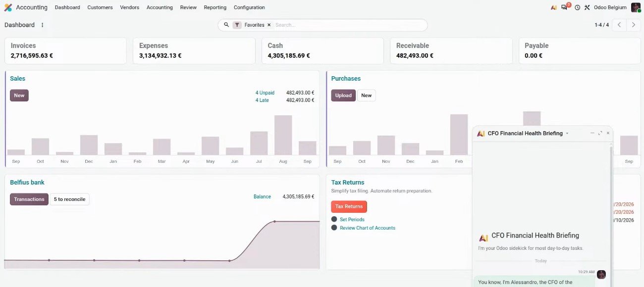Click the Review Chart of Accounts bullet

click(x=334, y=228)
